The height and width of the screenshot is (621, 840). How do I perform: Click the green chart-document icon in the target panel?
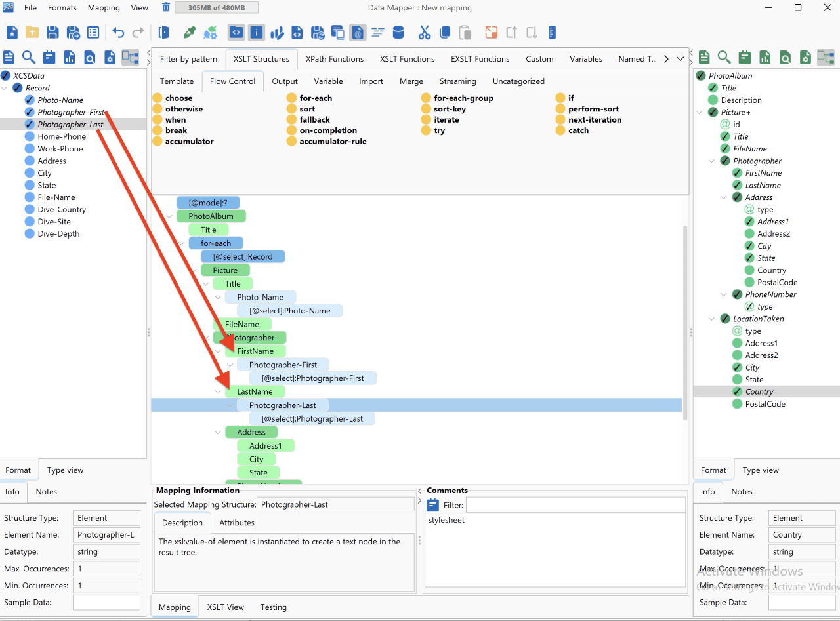click(x=765, y=57)
